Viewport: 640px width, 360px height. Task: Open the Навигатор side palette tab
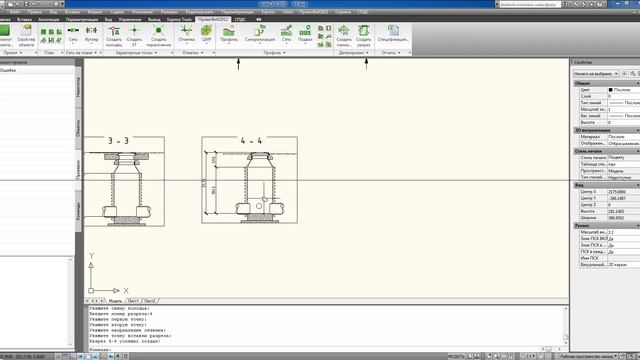tap(78, 87)
